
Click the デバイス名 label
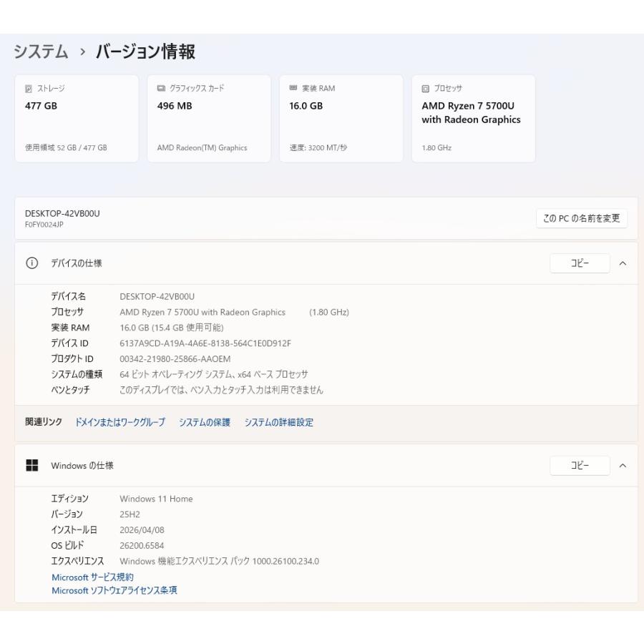[68, 296]
